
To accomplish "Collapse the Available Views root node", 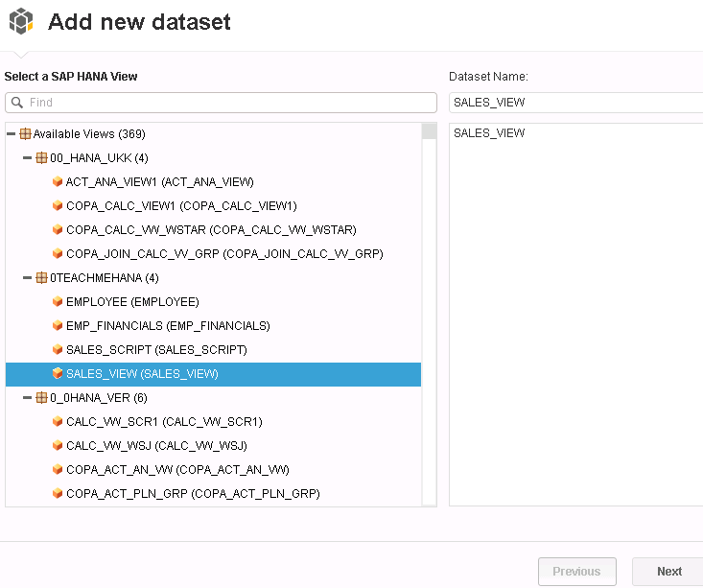I will point(12,133).
